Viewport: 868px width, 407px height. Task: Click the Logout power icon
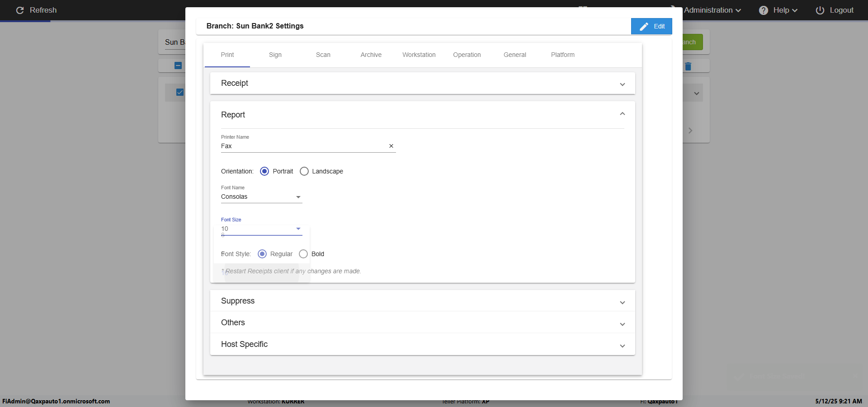coord(820,10)
